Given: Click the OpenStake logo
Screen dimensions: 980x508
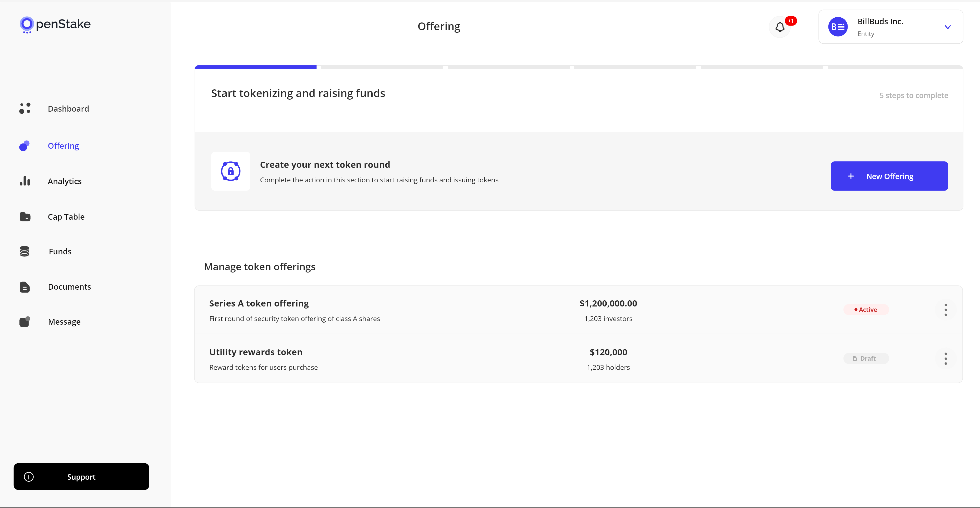Looking at the screenshot, I should [x=55, y=24].
